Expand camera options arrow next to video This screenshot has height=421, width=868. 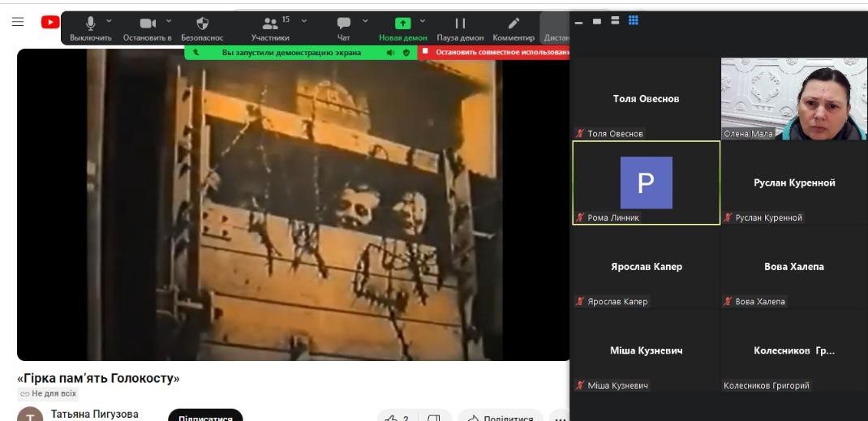[x=169, y=21]
